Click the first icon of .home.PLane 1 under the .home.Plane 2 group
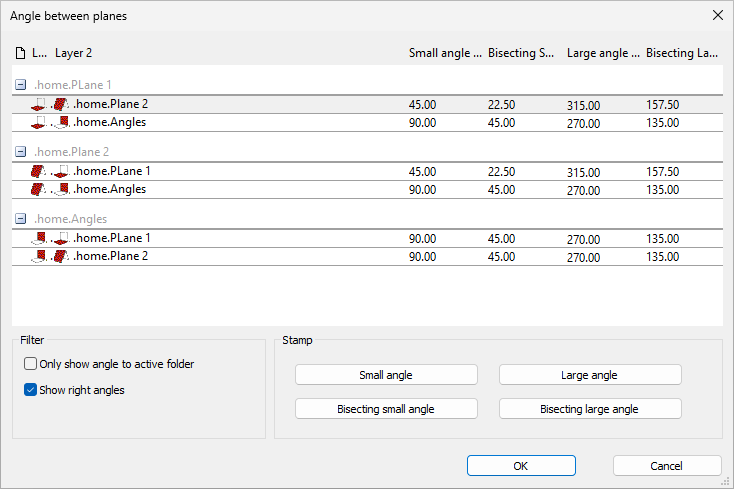734x489 pixels. (40, 171)
